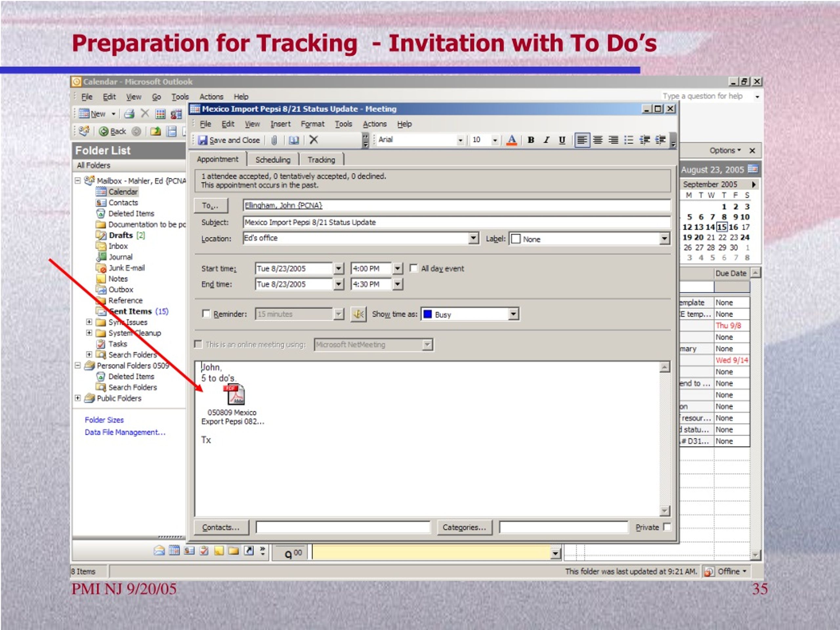The height and width of the screenshot is (630, 840).
Task: Click the Delete X icon in meeting toolbar
Action: click(x=314, y=140)
